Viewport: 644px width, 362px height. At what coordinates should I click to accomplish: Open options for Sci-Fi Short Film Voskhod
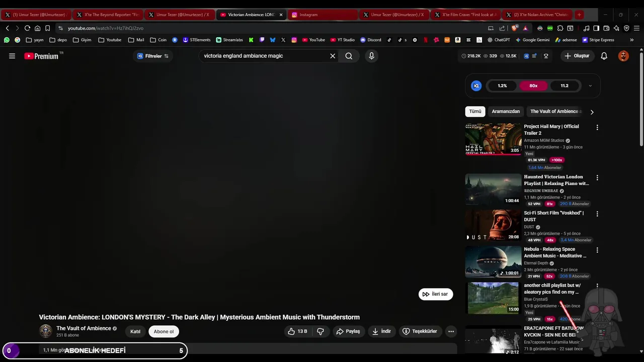coord(597,214)
